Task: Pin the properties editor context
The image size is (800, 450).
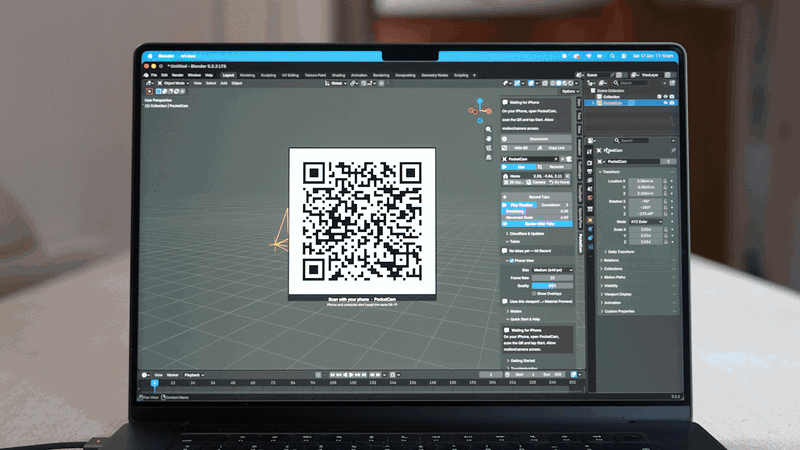Action: coord(672,151)
